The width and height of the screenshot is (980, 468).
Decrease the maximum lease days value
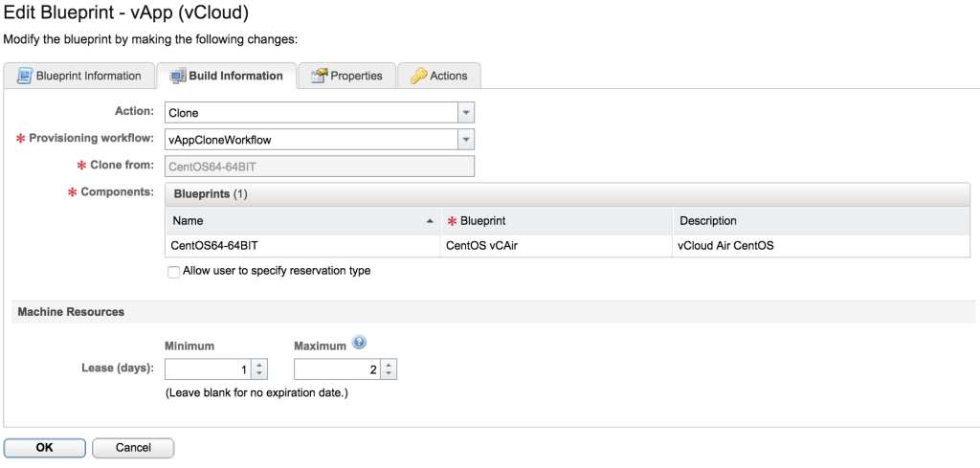pyautogui.click(x=389, y=374)
